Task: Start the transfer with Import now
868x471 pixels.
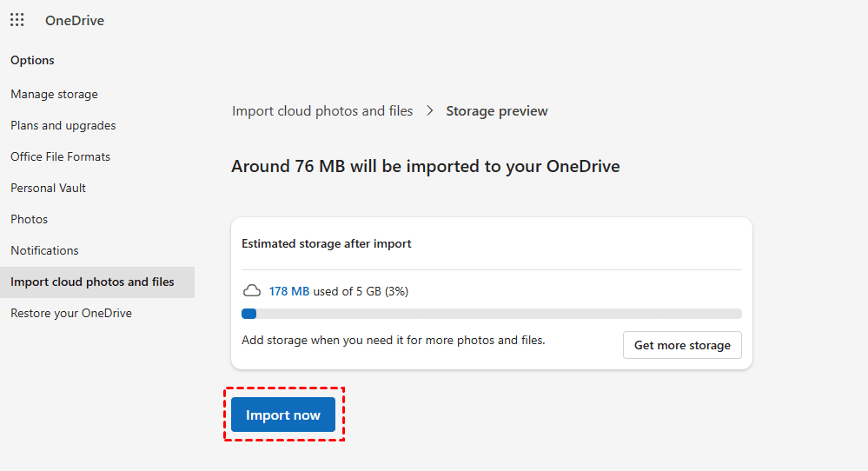Action: (283, 415)
